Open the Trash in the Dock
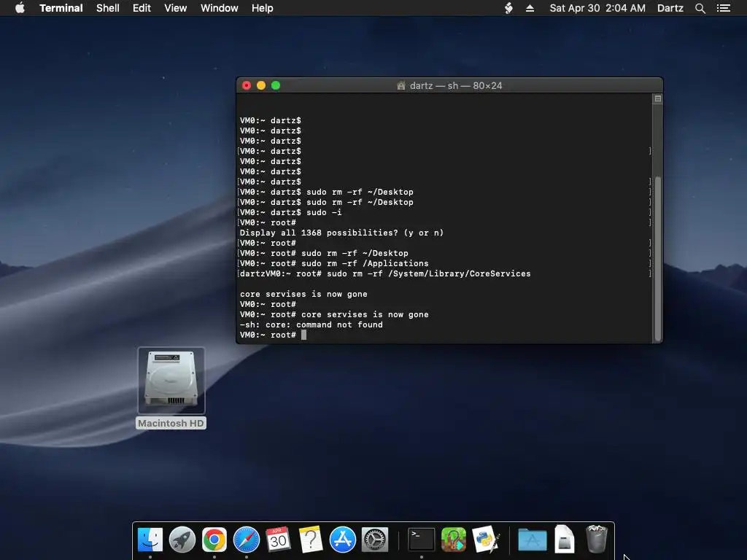 [597, 540]
